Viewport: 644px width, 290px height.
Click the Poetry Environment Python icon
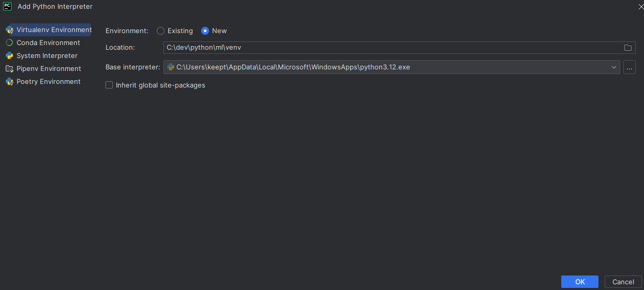pos(9,81)
